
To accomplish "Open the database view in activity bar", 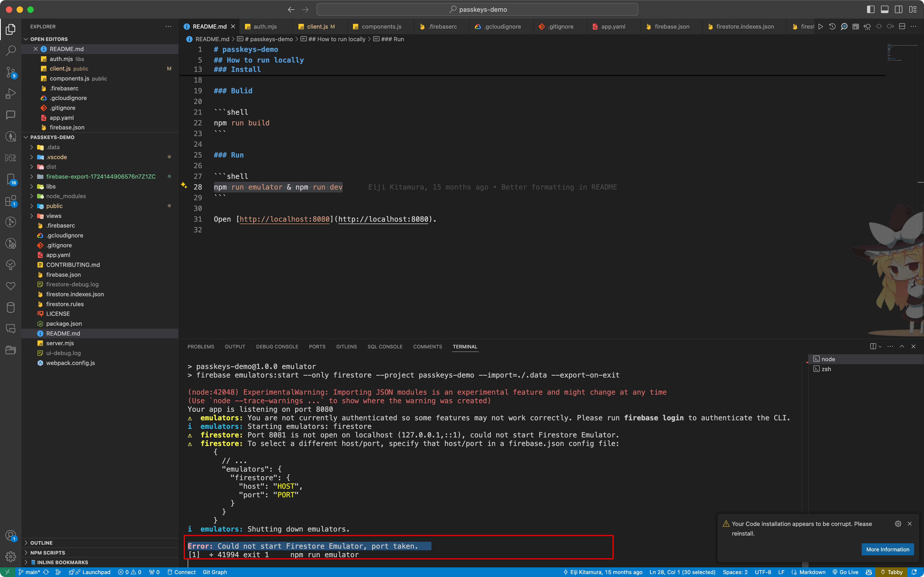I will click(x=11, y=307).
